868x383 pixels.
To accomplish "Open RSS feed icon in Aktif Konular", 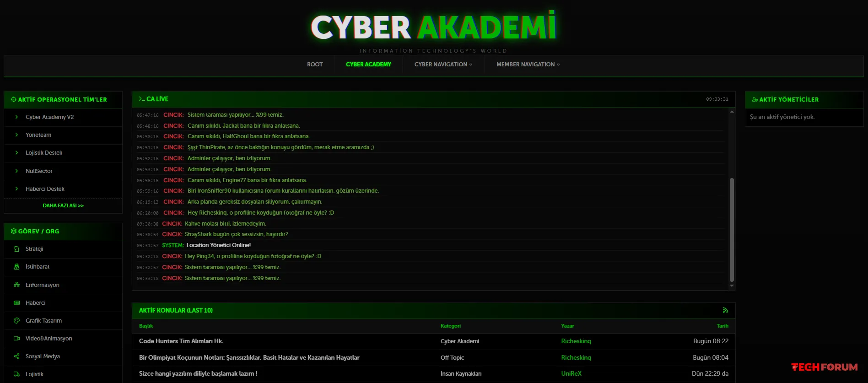I will click(725, 310).
